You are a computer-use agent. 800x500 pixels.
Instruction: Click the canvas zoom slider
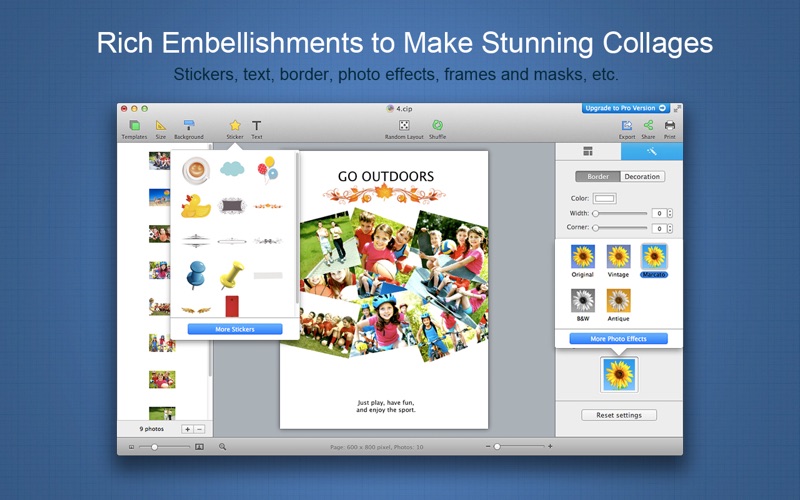click(x=519, y=446)
